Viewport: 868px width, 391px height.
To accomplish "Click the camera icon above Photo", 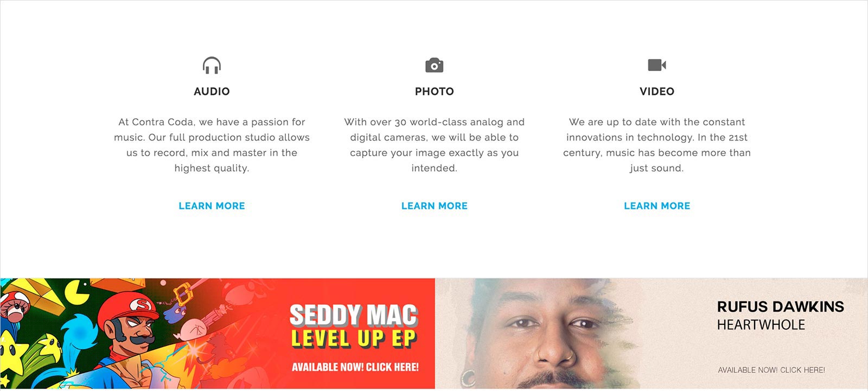I will (434, 65).
